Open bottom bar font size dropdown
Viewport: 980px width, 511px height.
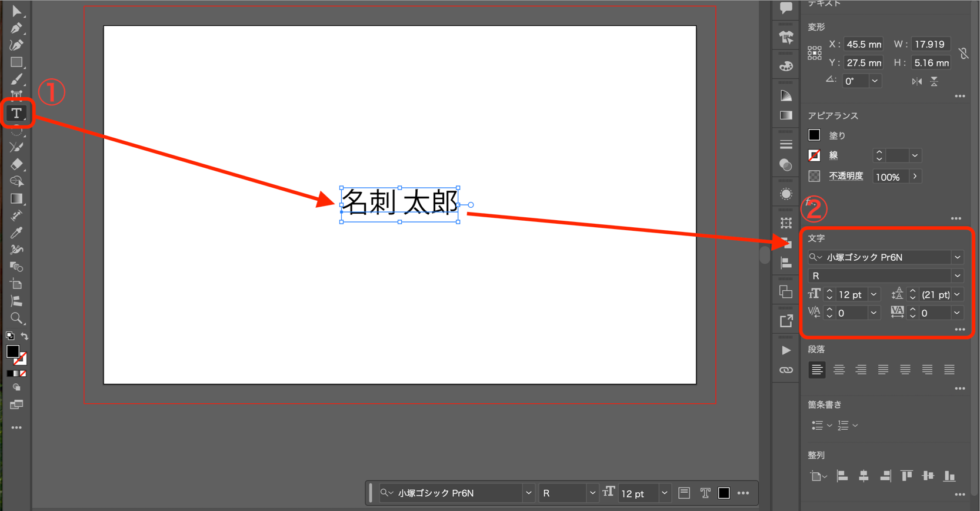[664, 493]
